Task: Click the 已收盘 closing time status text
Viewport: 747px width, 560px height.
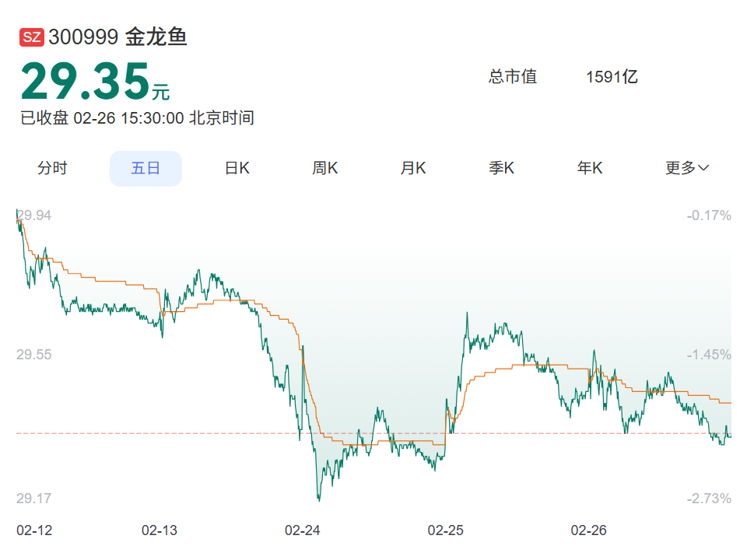Action: (137, 118)
